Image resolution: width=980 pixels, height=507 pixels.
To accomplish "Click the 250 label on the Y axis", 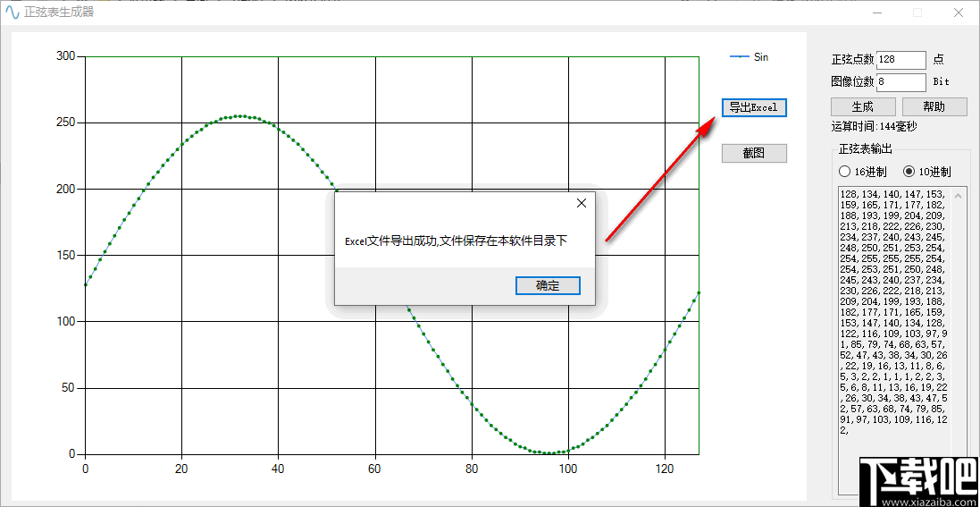I will pyautogui.click(x=64, y=123).
